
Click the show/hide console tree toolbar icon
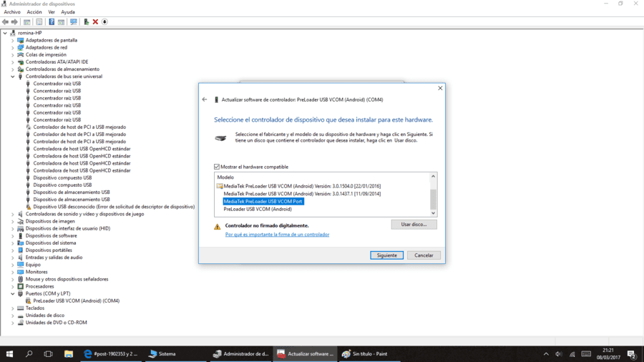click(27, 21)
